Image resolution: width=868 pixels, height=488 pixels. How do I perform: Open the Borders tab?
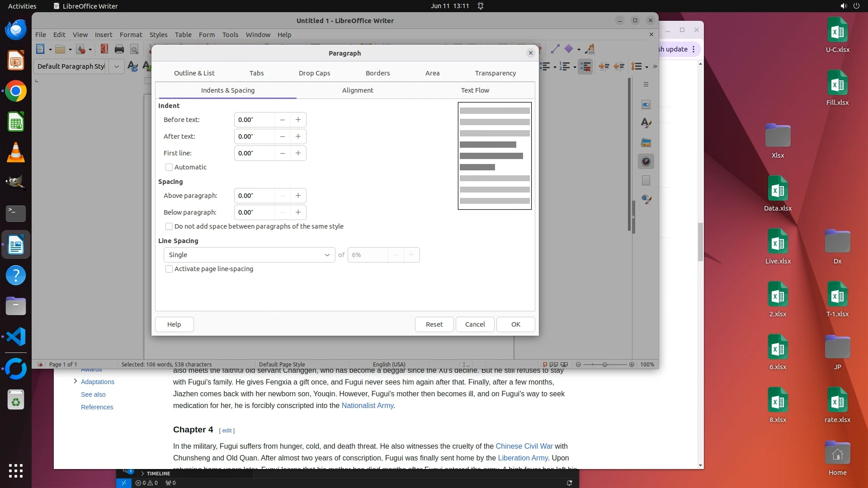(x=377, y=73)
